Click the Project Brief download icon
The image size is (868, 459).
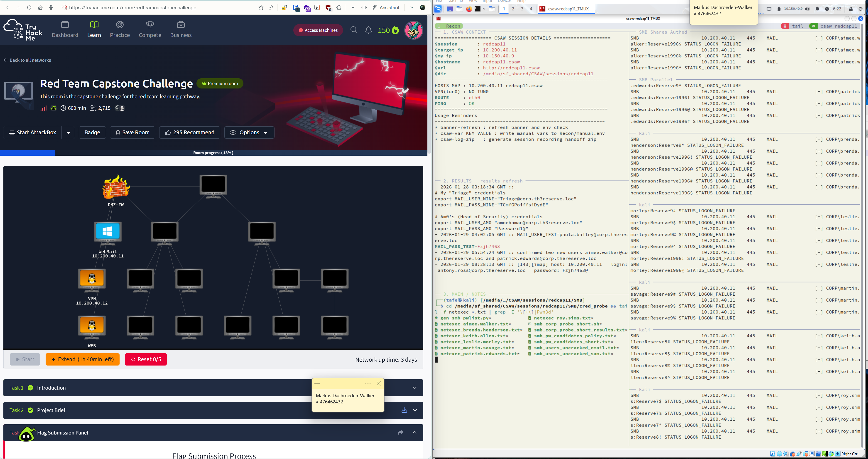pyautogui.click(x=404, y=410)
